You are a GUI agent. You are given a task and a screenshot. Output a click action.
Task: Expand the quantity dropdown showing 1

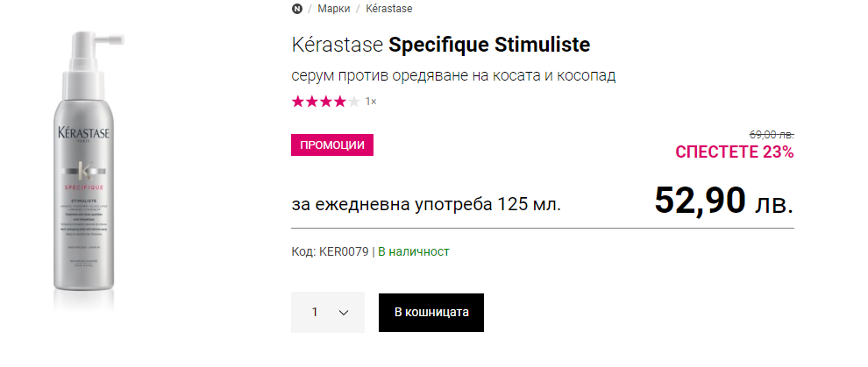[x=327, y=312]
